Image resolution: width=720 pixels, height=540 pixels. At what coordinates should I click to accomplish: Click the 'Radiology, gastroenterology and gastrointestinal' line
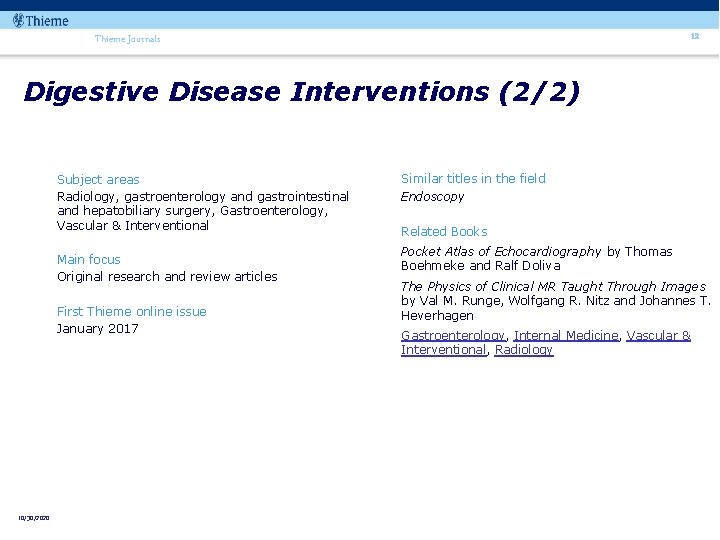pos(203,197)
